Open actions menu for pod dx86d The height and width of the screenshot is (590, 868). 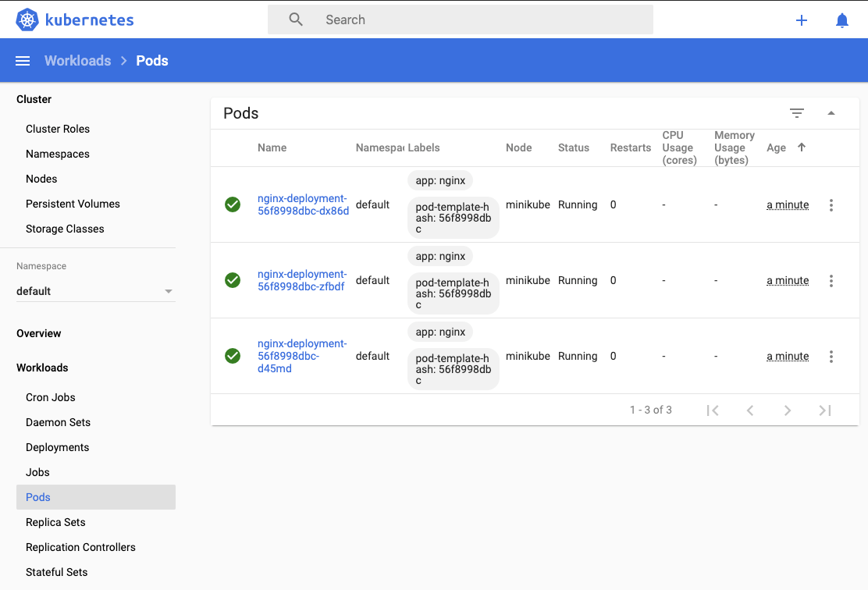coord(831,205)
